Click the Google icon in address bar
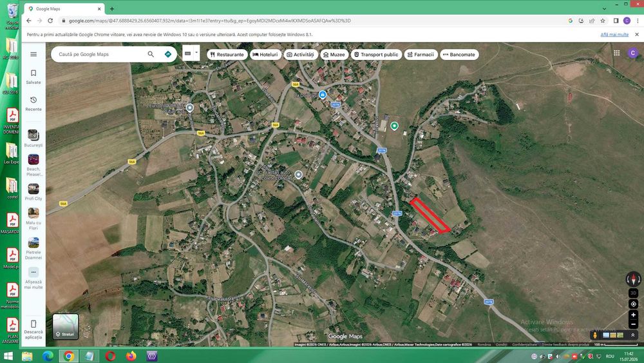The height and width of the screenshot is (363, 644). point(571,21)
